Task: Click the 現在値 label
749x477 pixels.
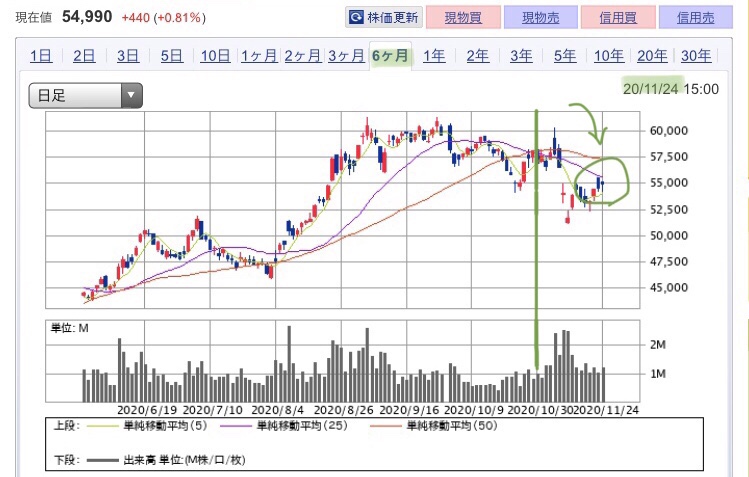Action: (x=33, y=18)
